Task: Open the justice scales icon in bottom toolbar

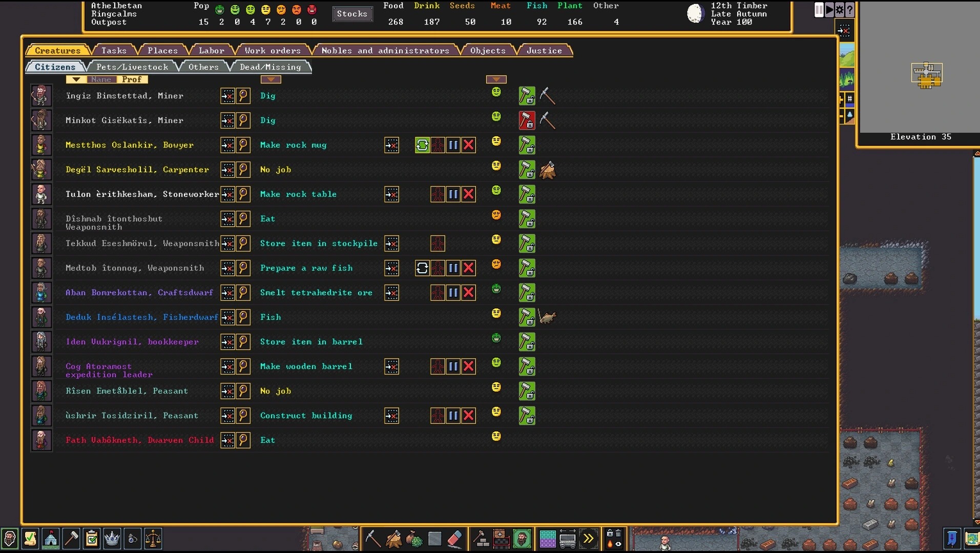Action: coord(153,539)
